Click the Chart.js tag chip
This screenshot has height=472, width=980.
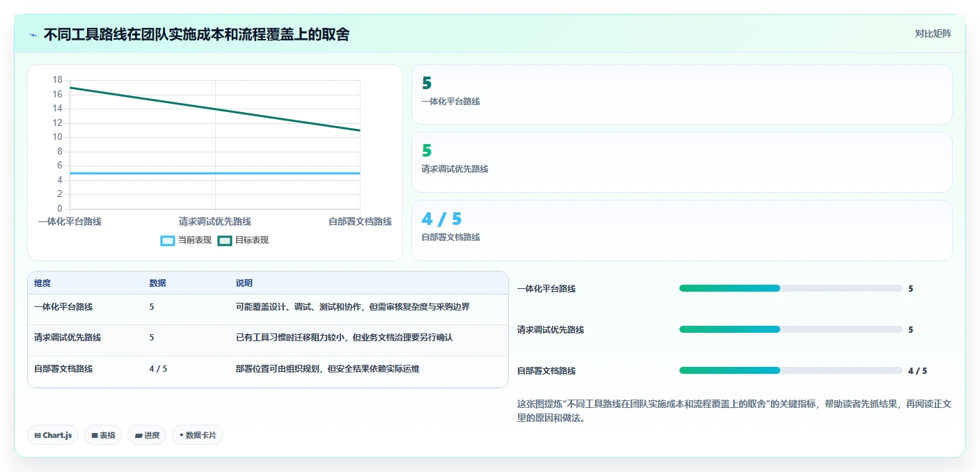click(53, 435)
